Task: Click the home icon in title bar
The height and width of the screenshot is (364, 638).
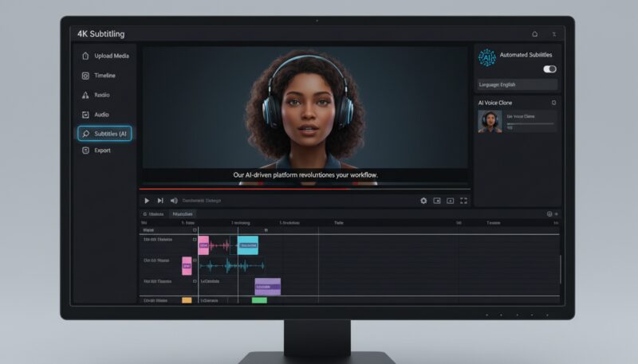Action: 534,34
